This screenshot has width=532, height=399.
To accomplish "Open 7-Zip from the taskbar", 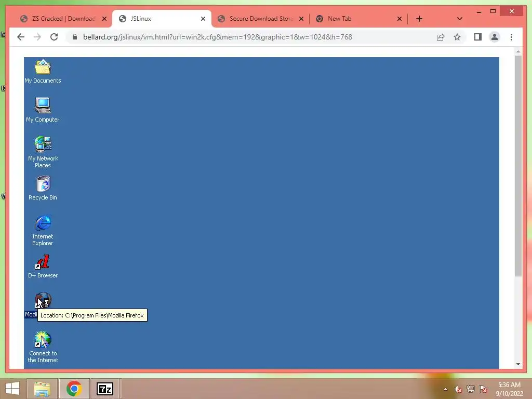I will point(104,389).
